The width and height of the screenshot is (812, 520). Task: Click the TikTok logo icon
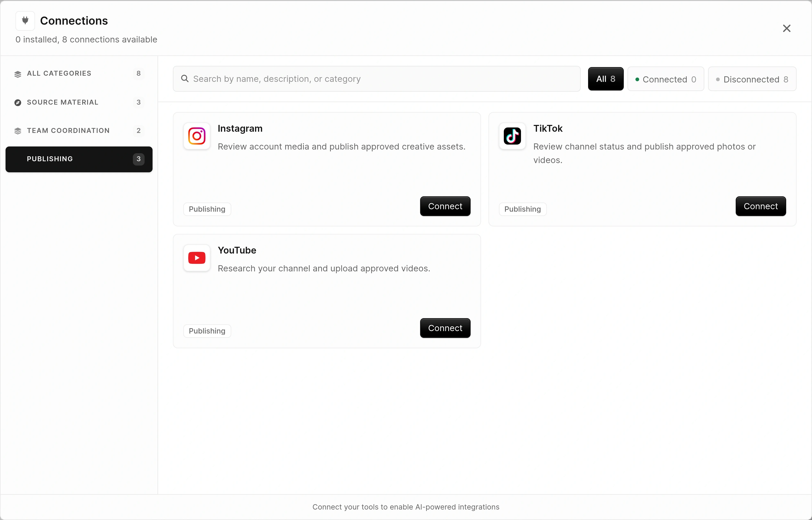[x=512, y=136]
